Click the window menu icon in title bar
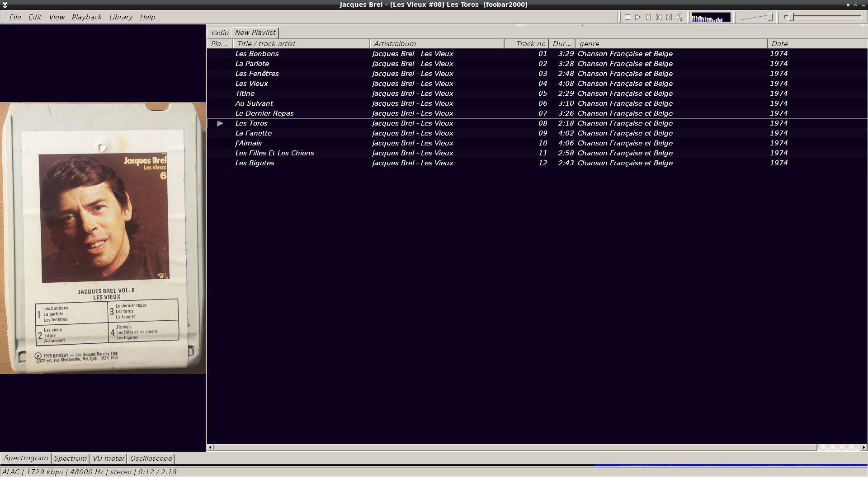 pos(5,5)
